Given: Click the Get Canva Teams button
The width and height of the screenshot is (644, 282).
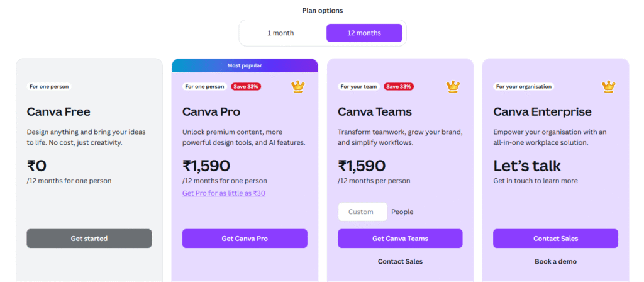Looking at the screenshot, I should [400, 239].
